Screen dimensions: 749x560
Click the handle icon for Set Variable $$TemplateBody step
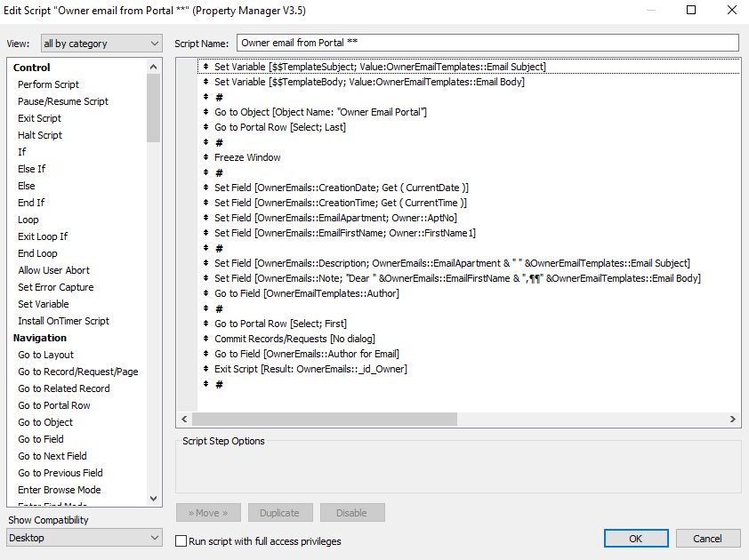pyautogui.click(x=205, y=82)
